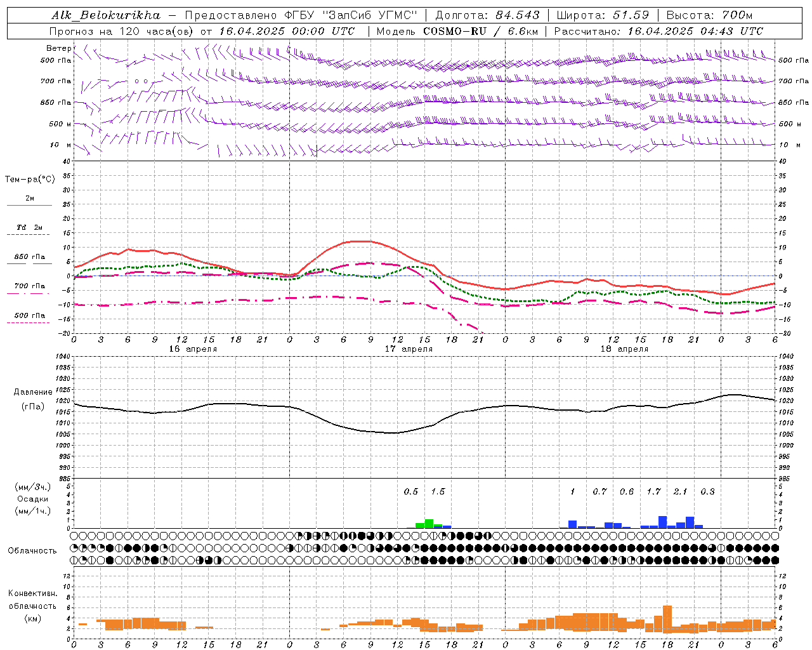Click the 3-hour precipitation value 2.1

680,492
